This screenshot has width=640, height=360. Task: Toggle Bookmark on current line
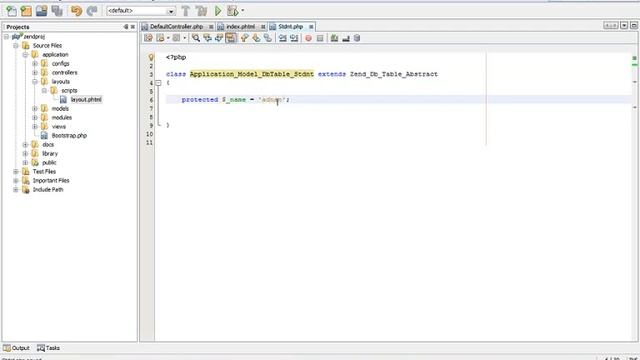267,38
